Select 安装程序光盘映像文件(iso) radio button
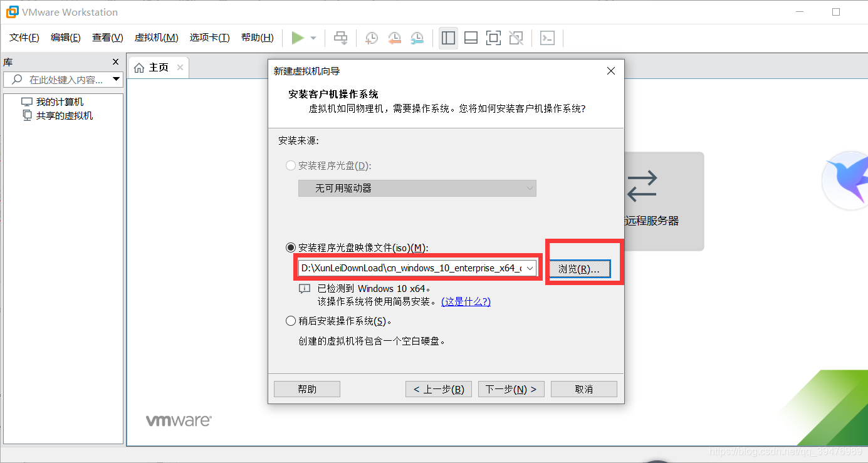 point(291,247)
